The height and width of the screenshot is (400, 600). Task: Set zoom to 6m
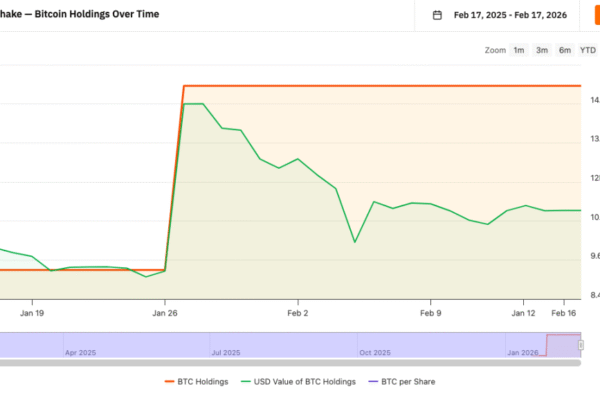(565, 50)
